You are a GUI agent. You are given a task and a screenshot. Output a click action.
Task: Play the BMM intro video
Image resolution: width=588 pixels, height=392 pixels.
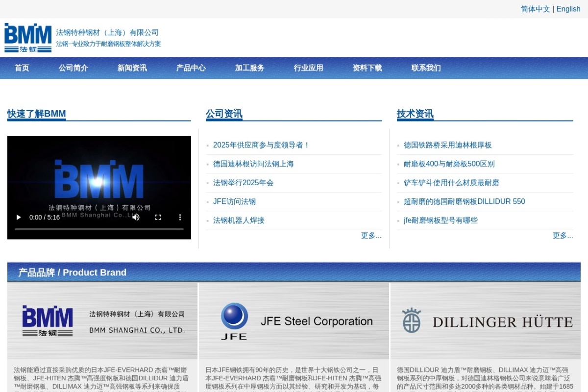coord(19,217)
